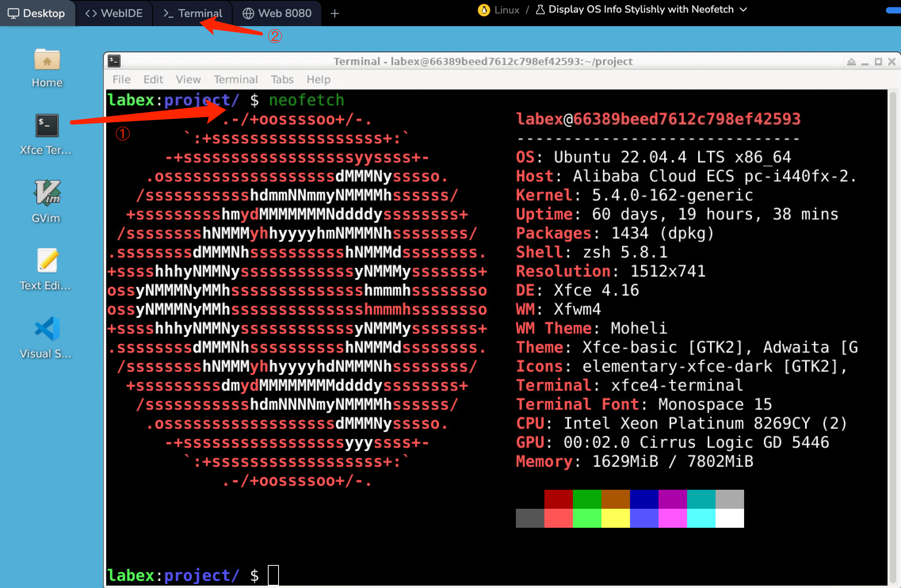Click the 'Kernel: 5.4.0-162-generic' line
Screen dimensions: 901x588
[x=634, y=195]
